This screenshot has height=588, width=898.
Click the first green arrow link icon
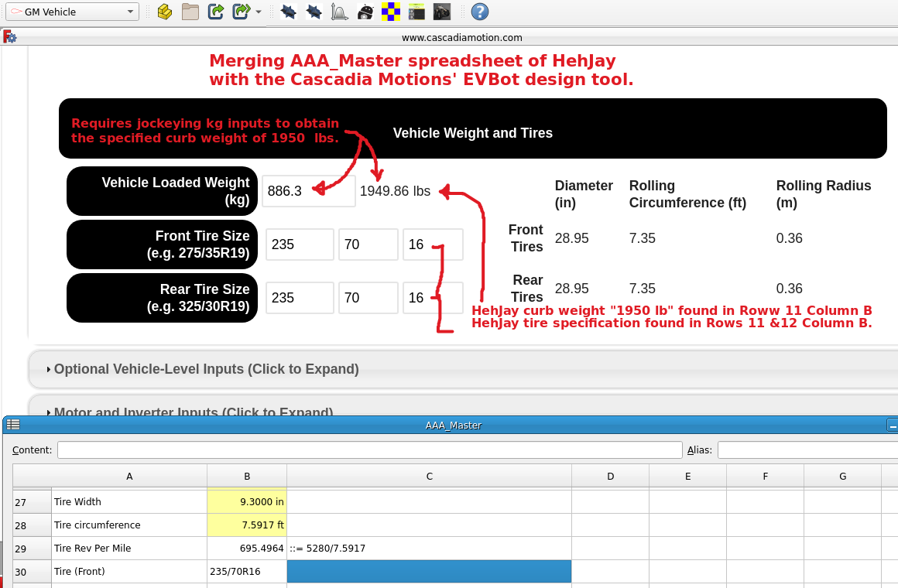coord(216,12)
